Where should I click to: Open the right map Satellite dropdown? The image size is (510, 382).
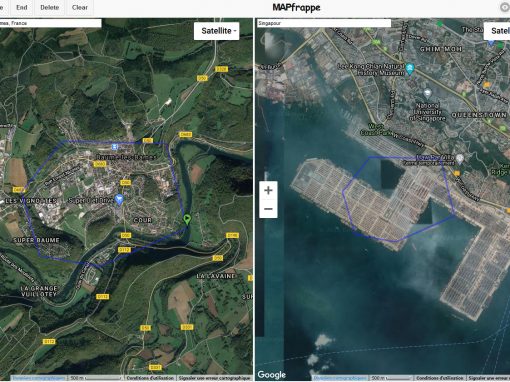[497, 31]
